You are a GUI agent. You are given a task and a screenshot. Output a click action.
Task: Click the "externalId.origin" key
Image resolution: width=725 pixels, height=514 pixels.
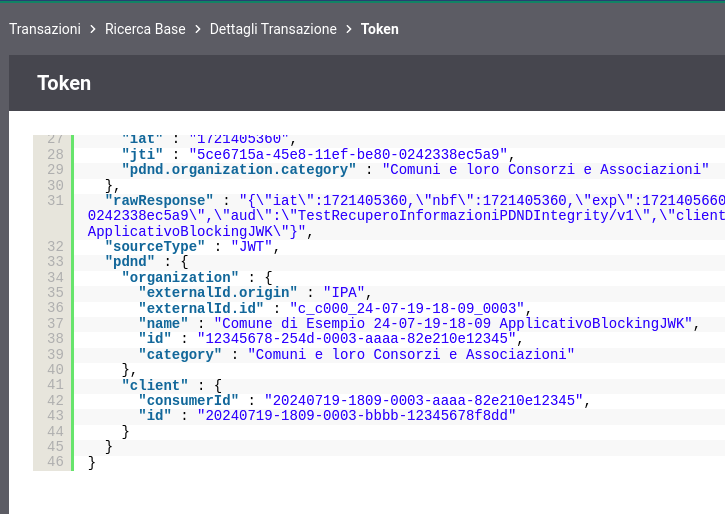click(218, 293)
